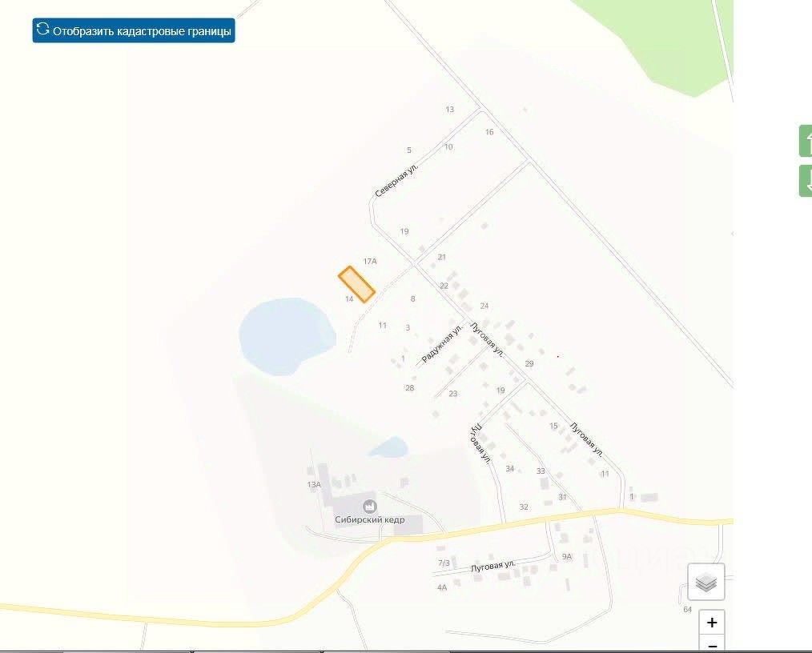
Task: Open the map layers switcher
Action: 705,582
